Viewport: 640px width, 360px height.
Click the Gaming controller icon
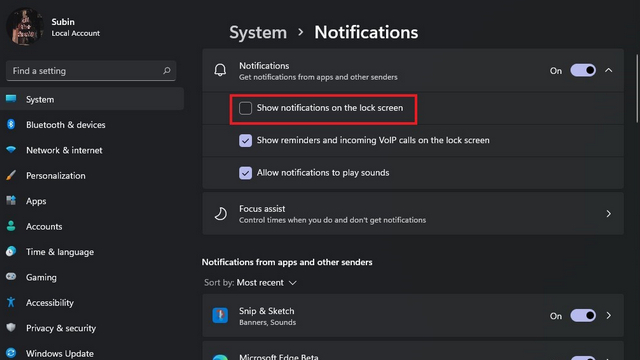[x=11, y=277]
